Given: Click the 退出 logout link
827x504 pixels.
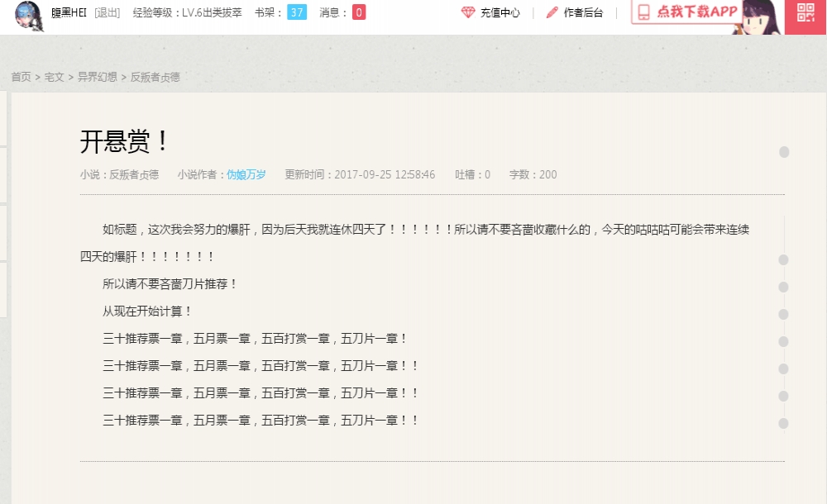Looking at the screenshot, I should pyautogui.click(x=108, y=12).
